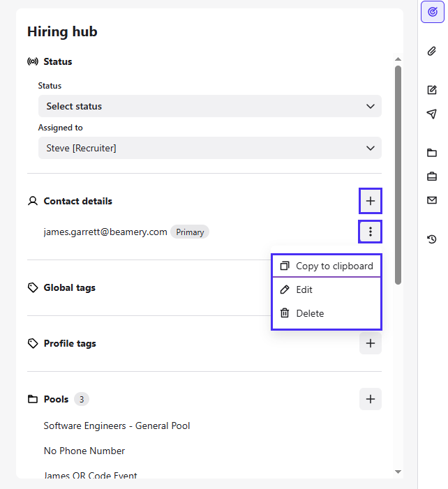This screenshot has width=448, height=489.
Task: Open the envelope messages icon
Action: pyautogui.click(x=432, y=200)
